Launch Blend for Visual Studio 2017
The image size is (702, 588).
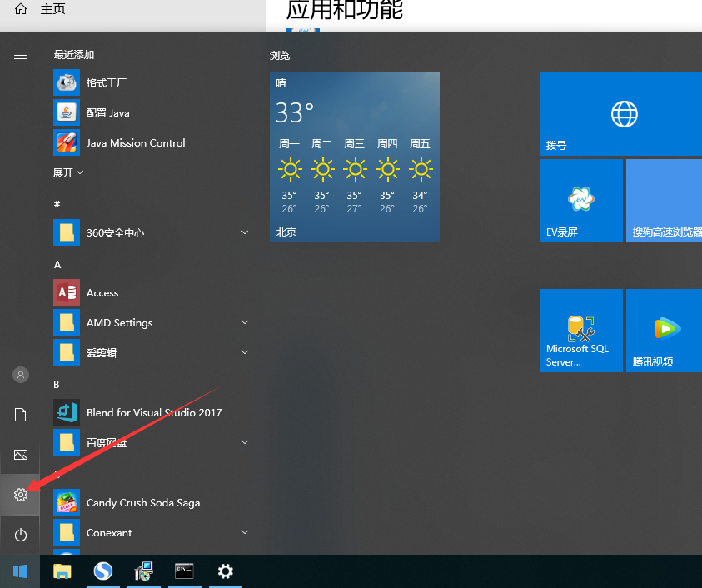point(151,412)
